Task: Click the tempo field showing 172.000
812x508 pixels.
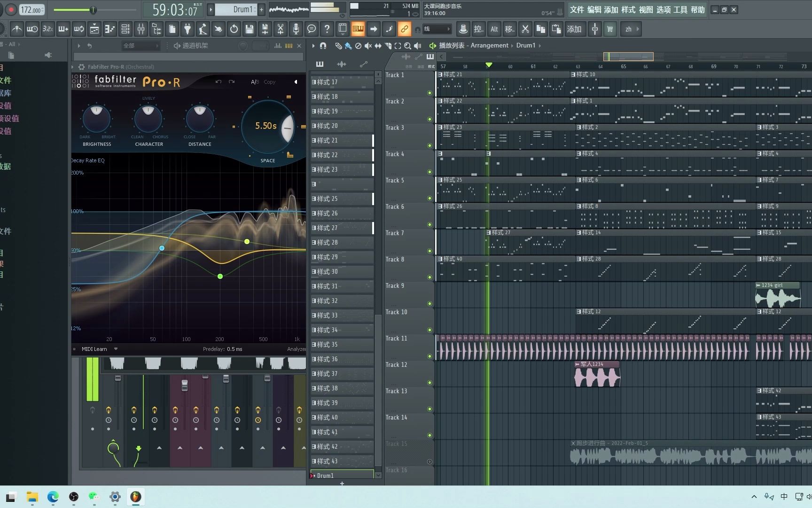Action: (31, 9)
